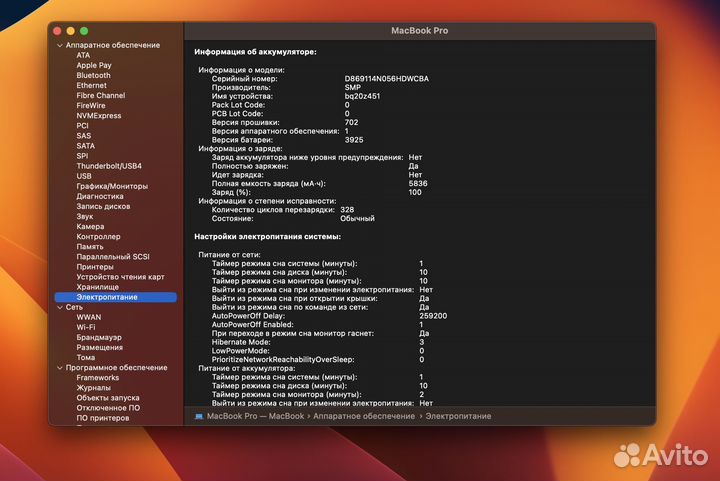Select Журналы in the sidebar
720x481 pixels.
coord(93,388)
